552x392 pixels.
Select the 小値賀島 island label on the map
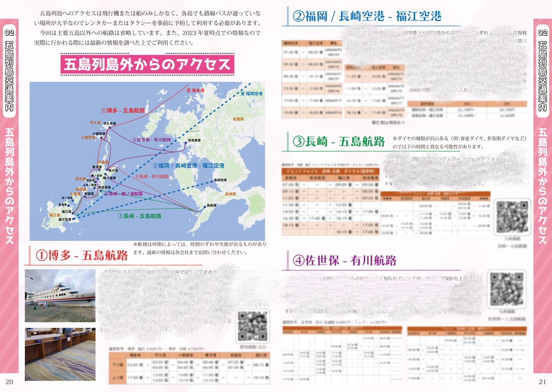pyautogui.click(x=87, y=136)
